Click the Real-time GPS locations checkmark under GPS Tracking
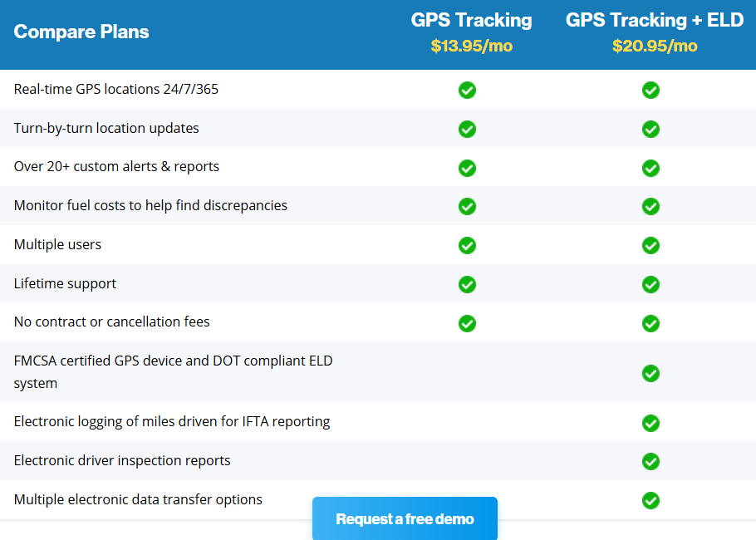 [x=467, y=91]
